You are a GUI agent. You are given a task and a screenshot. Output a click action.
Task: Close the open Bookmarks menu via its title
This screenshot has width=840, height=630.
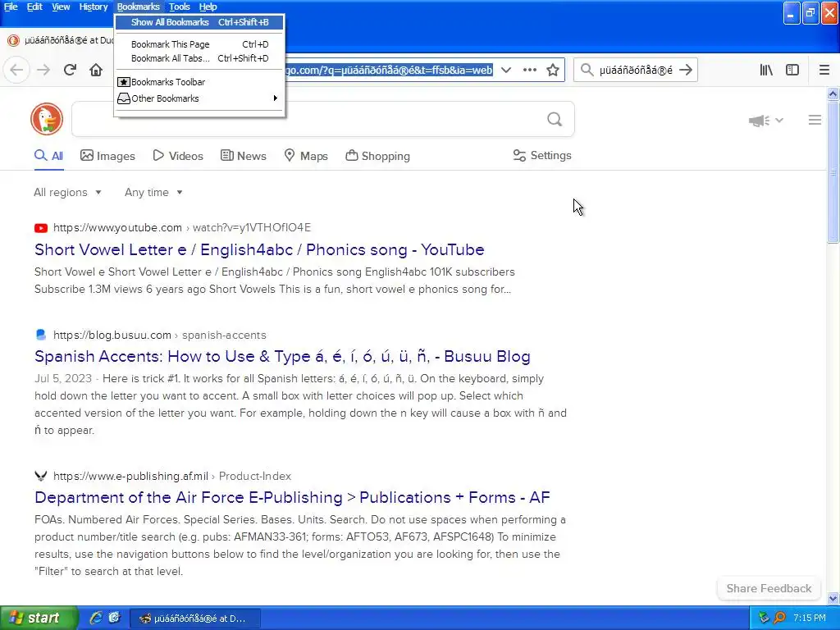pyautogui.click(x=138, y=7)
